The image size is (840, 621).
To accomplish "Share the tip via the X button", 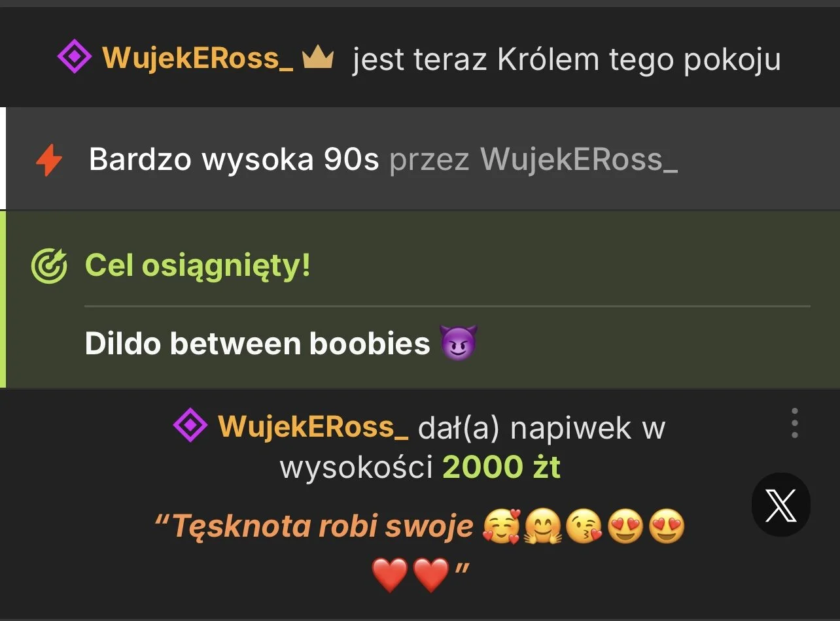I will pos(781,505).
